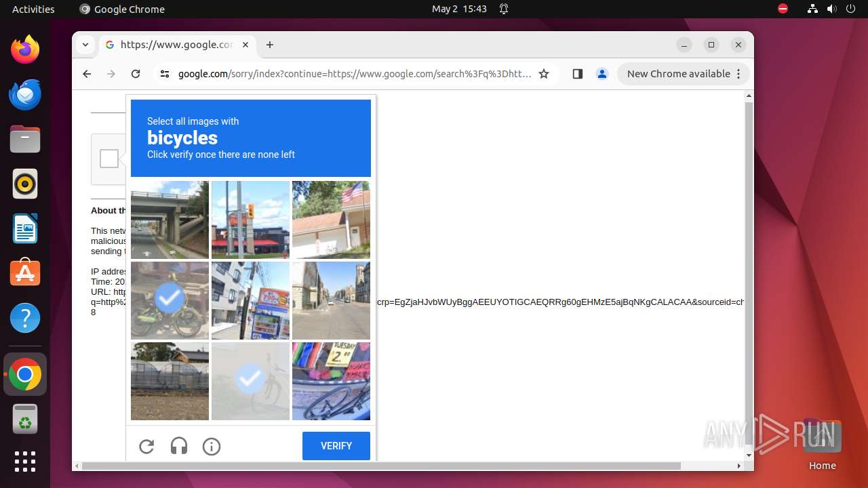
Task: Go back to previous page
Action: click(87, 74)
